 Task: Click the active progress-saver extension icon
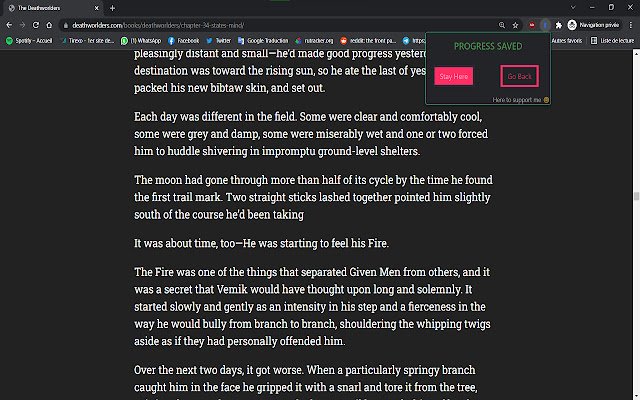tap(545, 25)
